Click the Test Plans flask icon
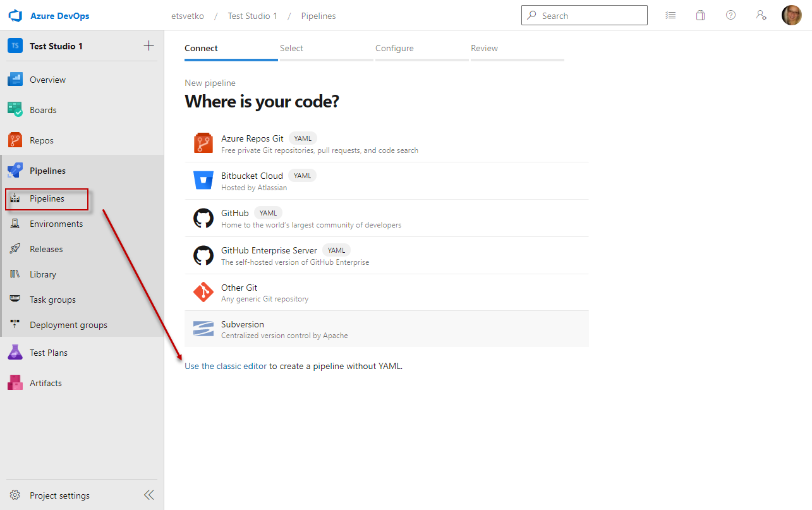Viewport: 812px width, 510px height. tap(15, 353)
